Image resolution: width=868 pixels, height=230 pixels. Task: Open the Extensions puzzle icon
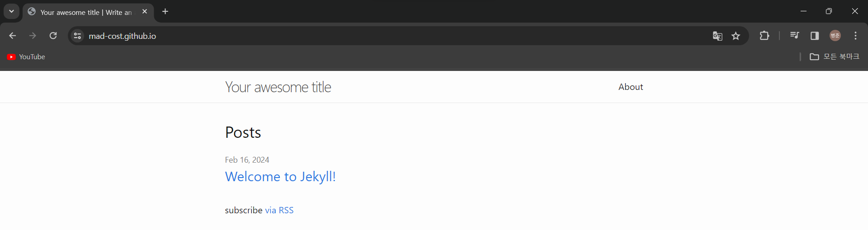pos(764,36)
